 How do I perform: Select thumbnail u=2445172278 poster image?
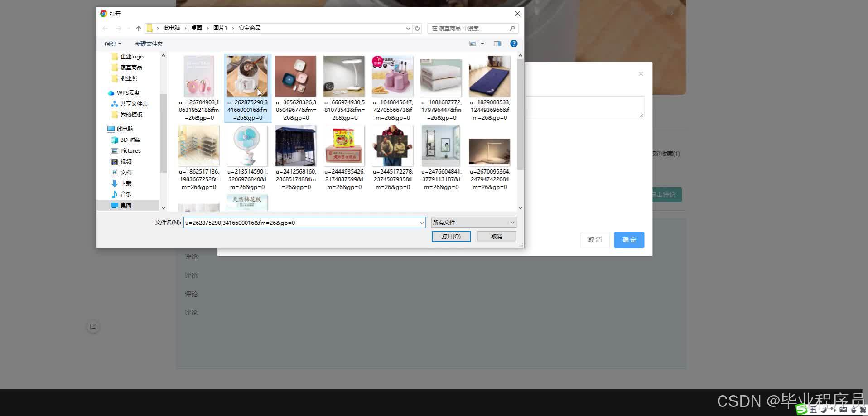point(392,145)
